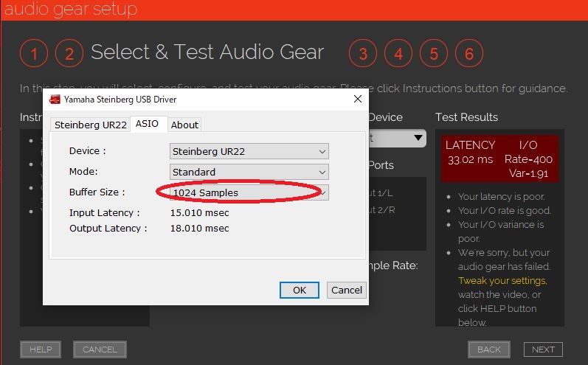Click Yamaha Steinberg driver title icon
The width and height of the screenshot is (588, 365).
coord(55,100)
